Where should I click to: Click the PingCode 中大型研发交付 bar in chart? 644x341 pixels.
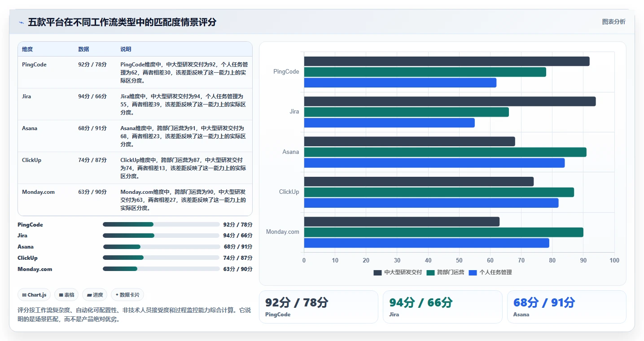447,61
